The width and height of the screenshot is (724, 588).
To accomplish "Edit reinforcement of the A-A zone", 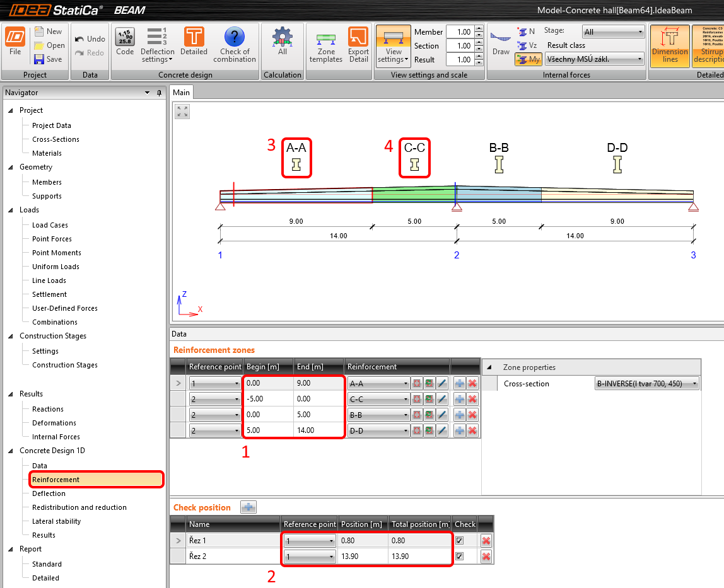I will [x=442, y=383].
